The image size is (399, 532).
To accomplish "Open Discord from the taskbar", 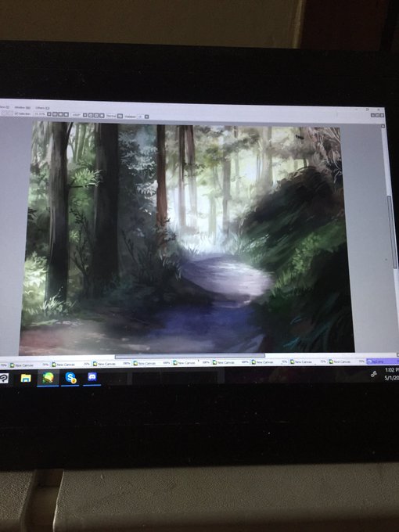I will tap(92, 377).
